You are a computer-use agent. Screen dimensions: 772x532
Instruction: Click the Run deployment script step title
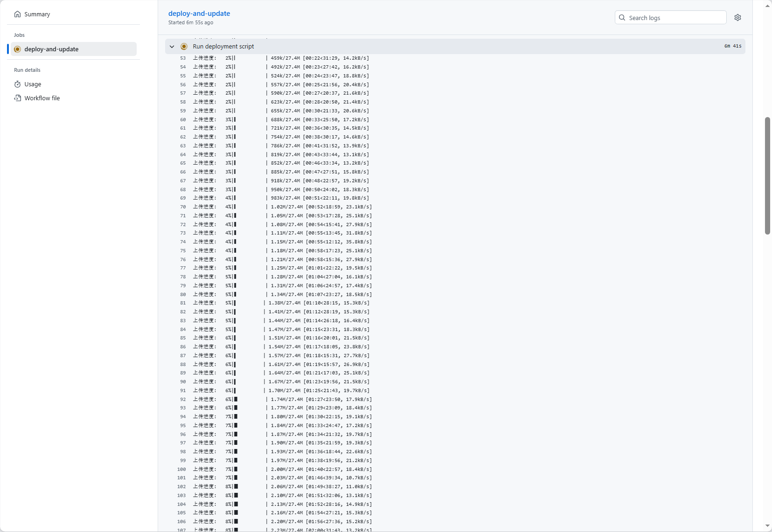223,47
